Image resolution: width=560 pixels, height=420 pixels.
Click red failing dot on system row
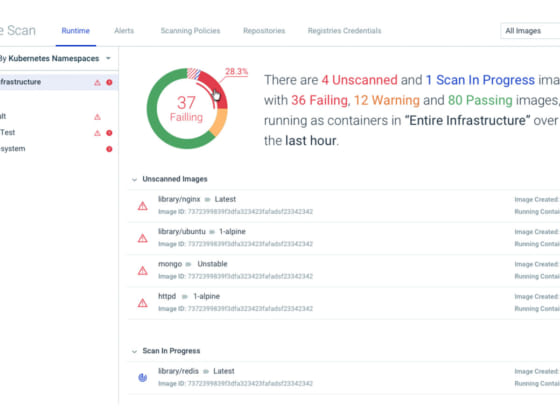[109, 149]
